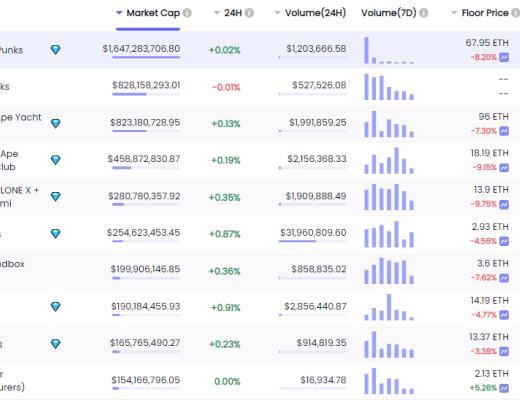Screen dimensions: 520x400
Task: Select market cap value $154,166,796.05
Action: (146, 380)
